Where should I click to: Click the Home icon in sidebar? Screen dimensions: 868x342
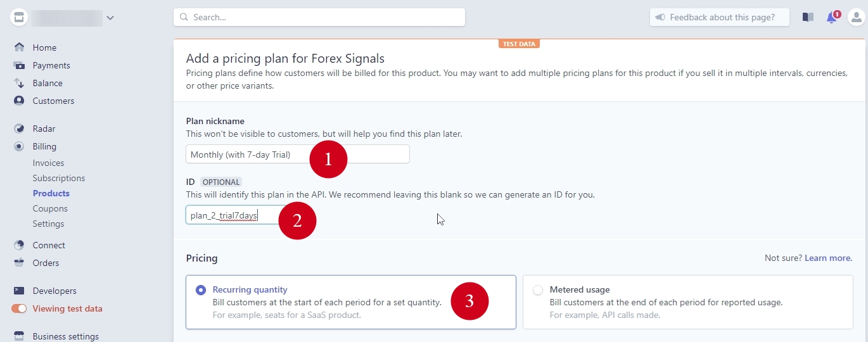coord(19,47)
